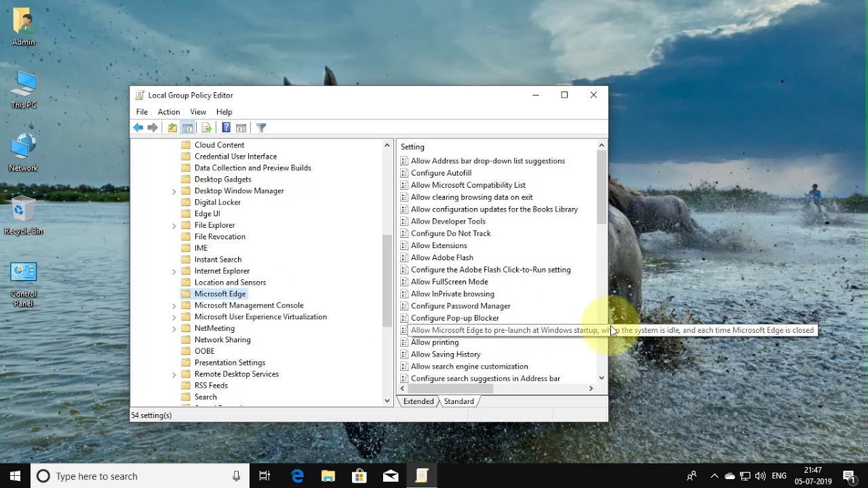Click the taskbar search box

(140, 476)
